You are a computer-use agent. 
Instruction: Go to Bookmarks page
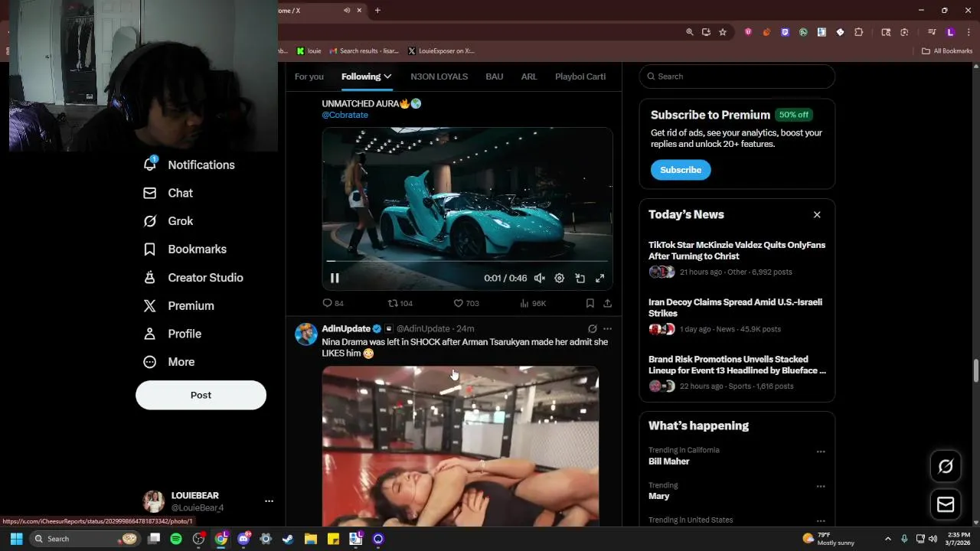coord(185,249)
